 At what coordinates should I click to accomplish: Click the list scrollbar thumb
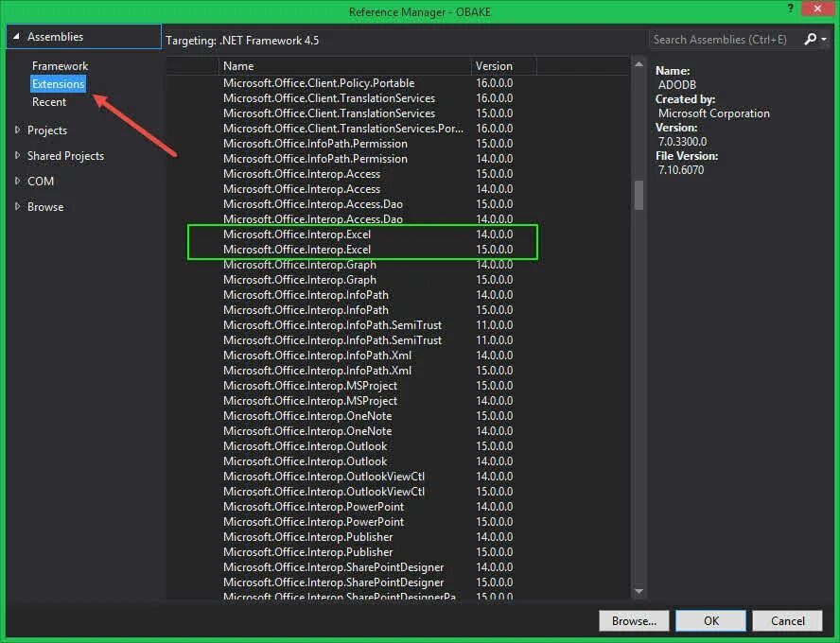pyautogui.click(x=639, y=196)
